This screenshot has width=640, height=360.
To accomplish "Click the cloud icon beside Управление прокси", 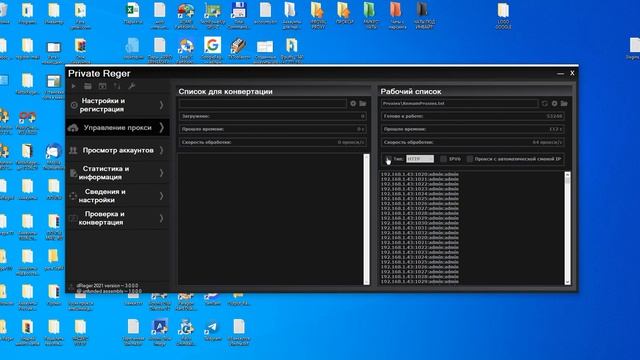I will pyautogui.click(x=73, y=128).
